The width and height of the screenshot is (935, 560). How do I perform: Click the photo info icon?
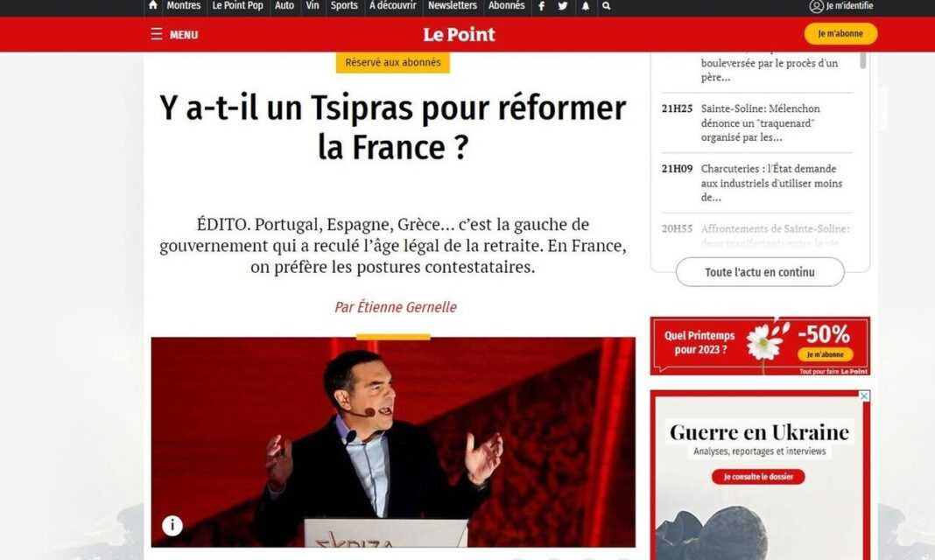tap(172, 525)
